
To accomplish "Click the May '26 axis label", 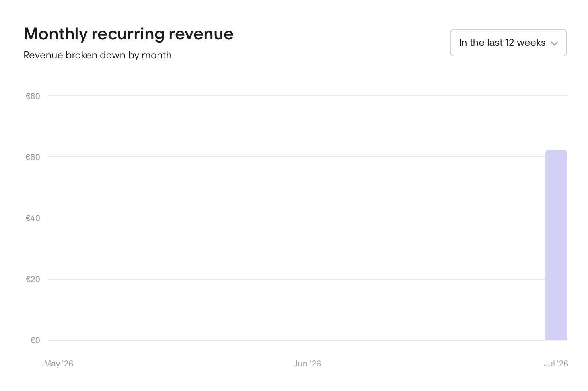I will (x=59, y=364).
